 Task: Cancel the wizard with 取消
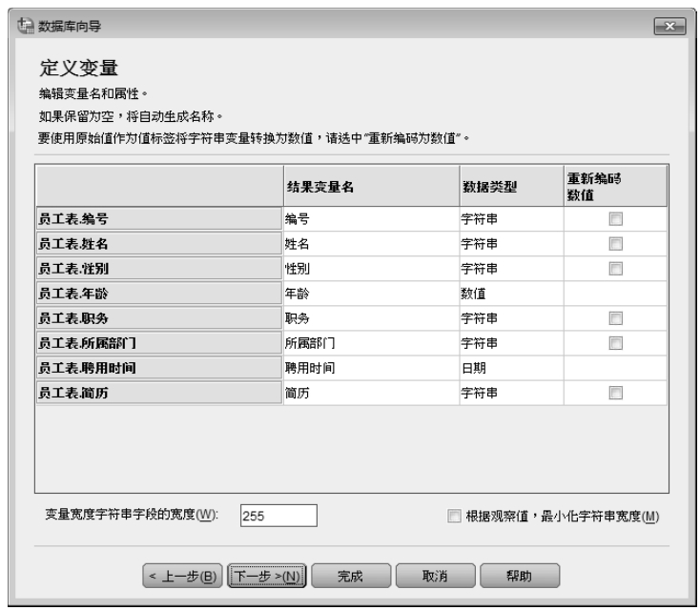coord(435,576)
